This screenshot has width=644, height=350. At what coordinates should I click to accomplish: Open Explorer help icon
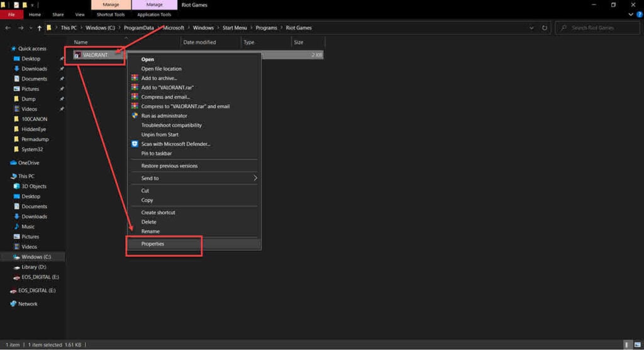(x=640, y=14)
